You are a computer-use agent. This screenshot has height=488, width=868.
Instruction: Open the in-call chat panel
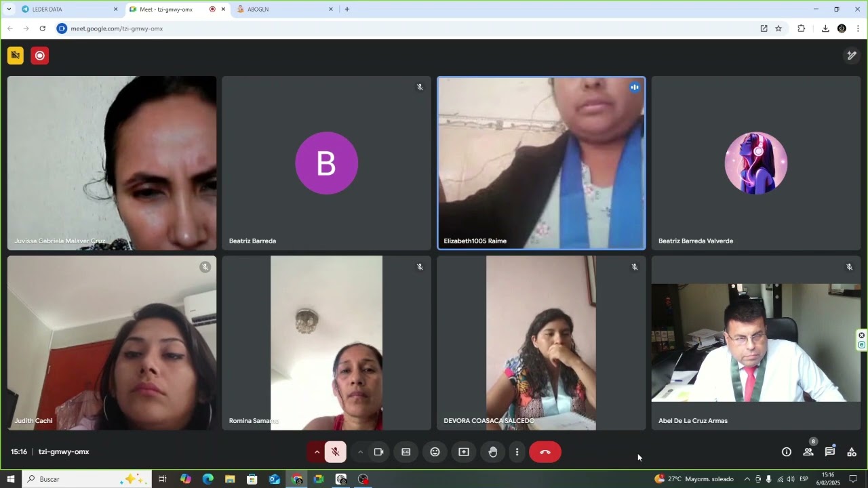tap(830, 452)
